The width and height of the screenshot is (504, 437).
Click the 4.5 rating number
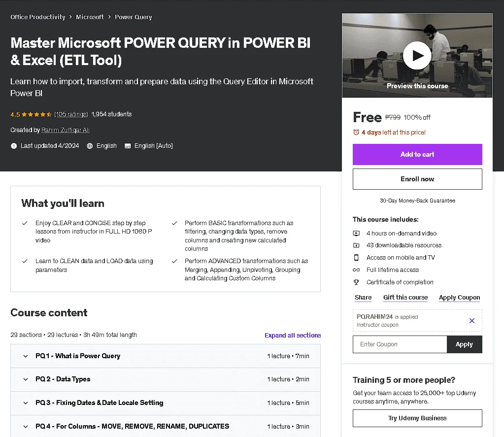coord(15,114)
